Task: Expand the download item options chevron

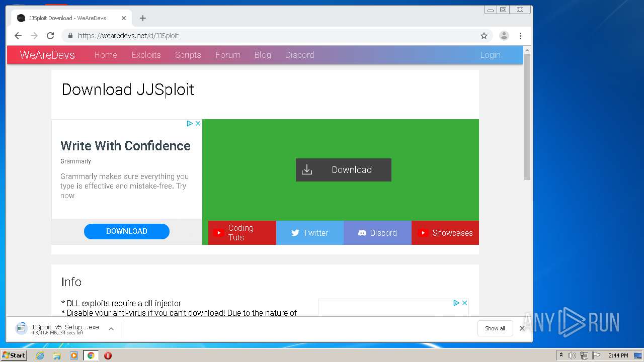Action: 111,329
